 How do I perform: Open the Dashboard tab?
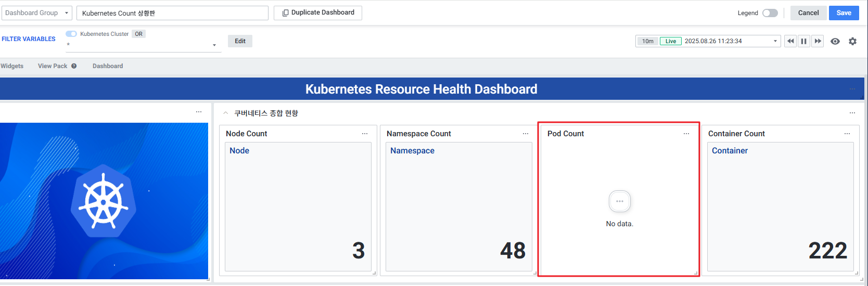point(108,66)
